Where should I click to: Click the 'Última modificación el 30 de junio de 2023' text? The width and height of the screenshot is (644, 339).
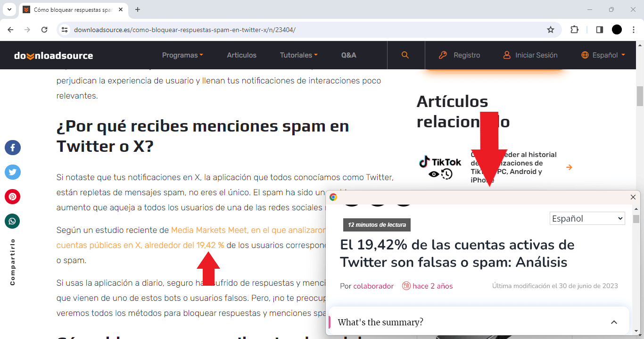555,286
